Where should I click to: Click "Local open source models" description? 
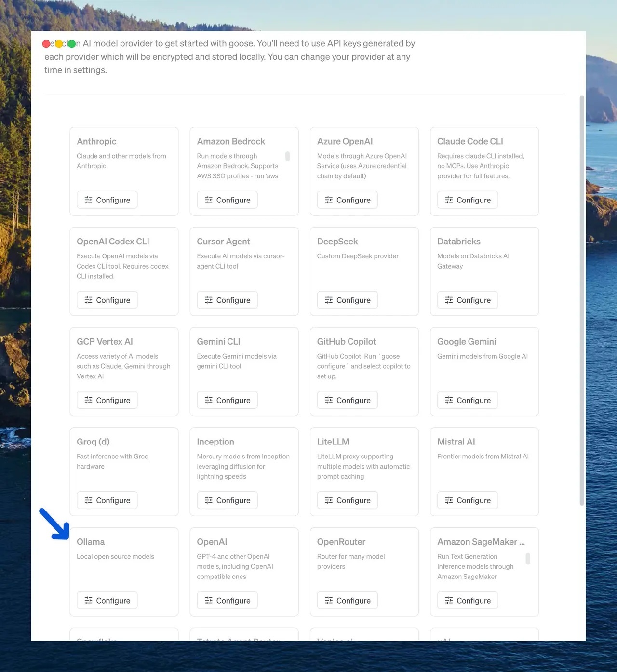[x=115, y=556]
